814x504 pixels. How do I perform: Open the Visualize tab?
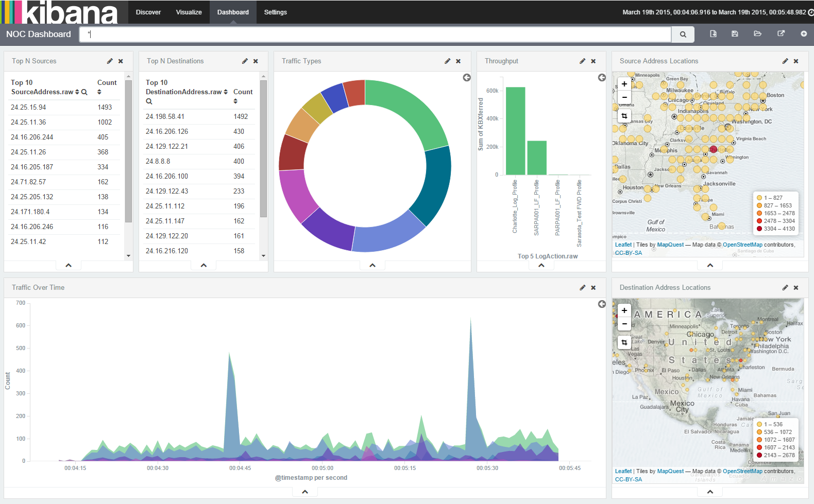click(189, 12)
